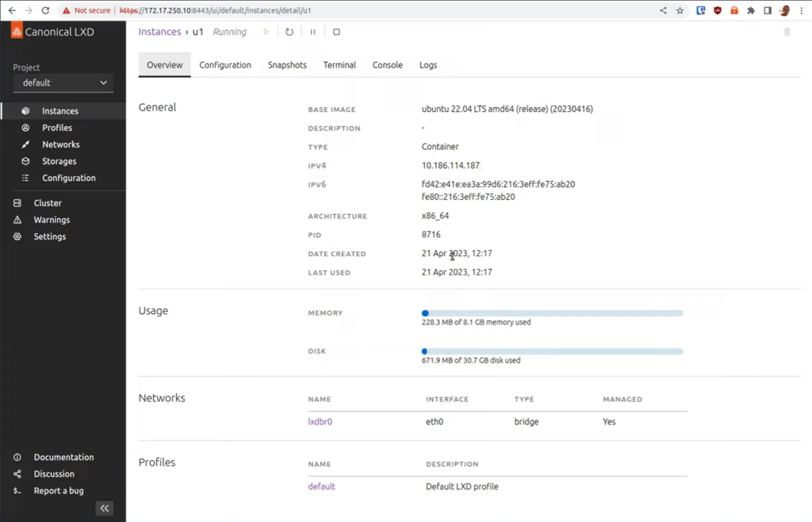This screenshot has height=522, width=812.
Task: Open the browser menu
Action: click(x=802, y=10)
